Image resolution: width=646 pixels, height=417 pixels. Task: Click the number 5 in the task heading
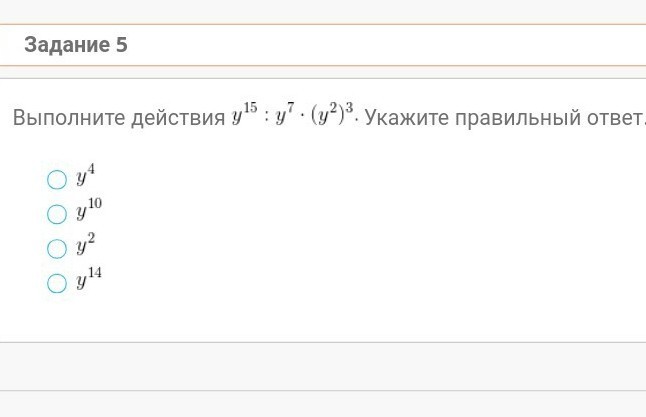click(x=121, y=45)
